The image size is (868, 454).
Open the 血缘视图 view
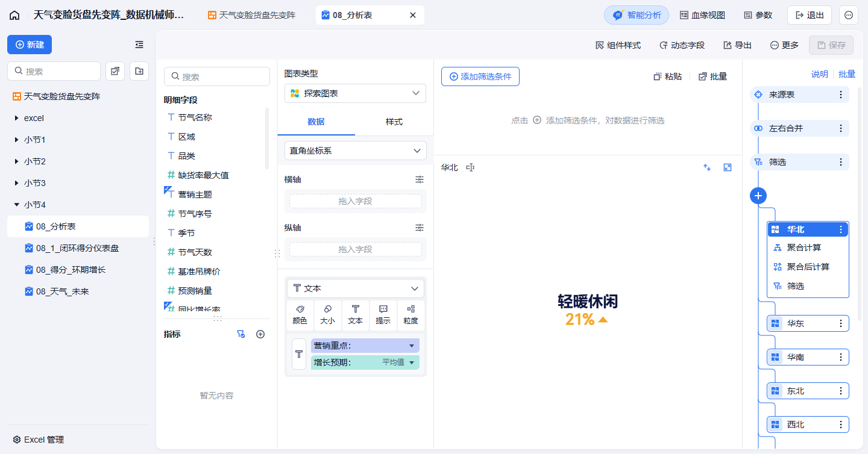coord(702,15)
